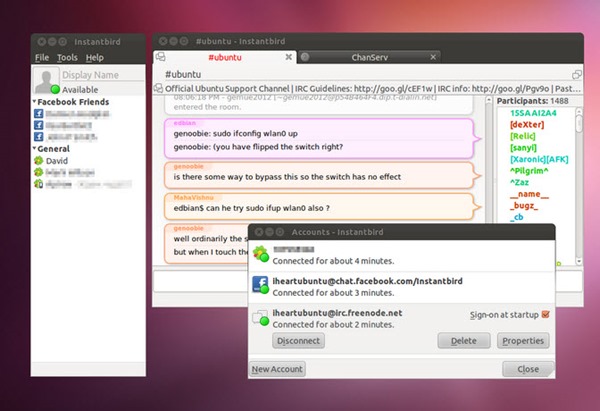Viewport: 600px width, 411px height.
Task: Close the Accounts dialog with Close button
Action: [528, 369]
